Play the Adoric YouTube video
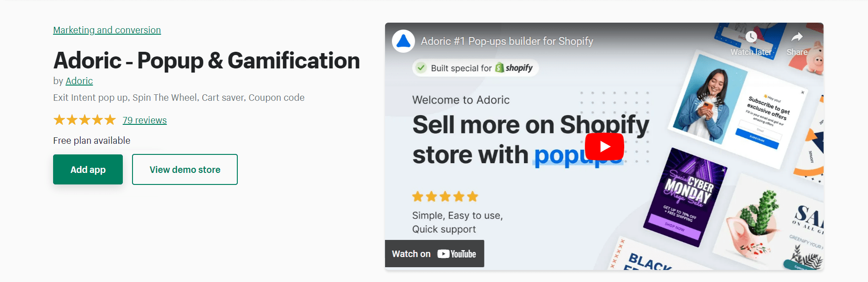 click(x=604, y=147)
